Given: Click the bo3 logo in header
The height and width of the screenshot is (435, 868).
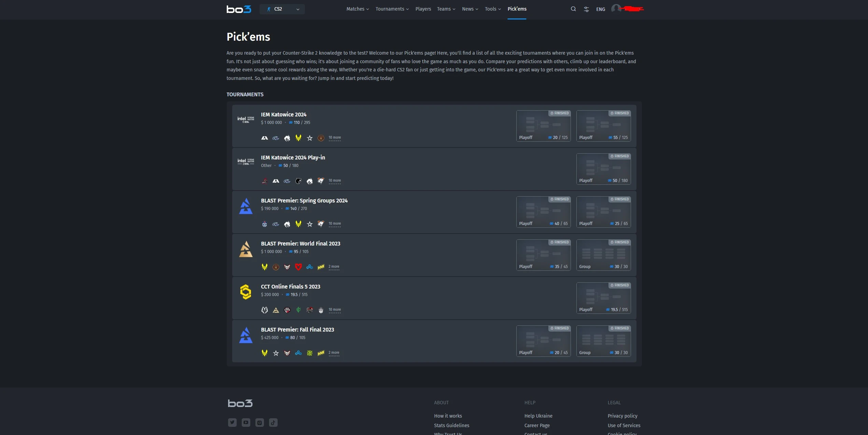Looking at the screenshot, I should tap(239, 9).
